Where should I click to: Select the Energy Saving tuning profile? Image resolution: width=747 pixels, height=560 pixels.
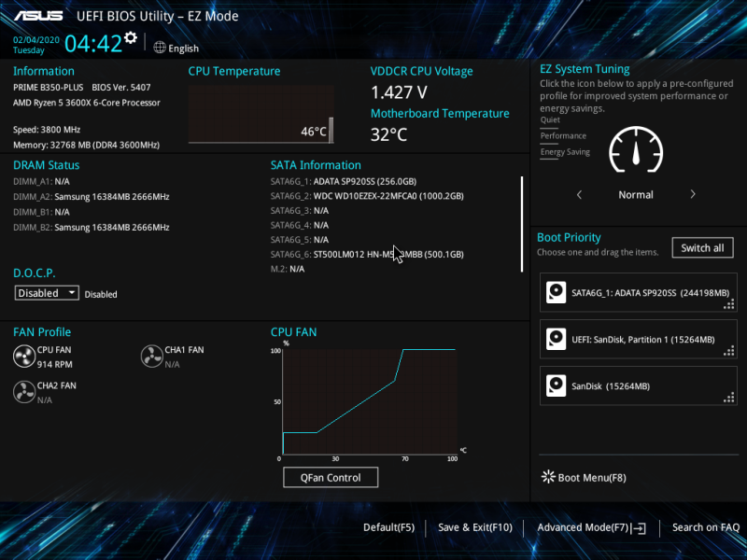click(x=565, y=152)
